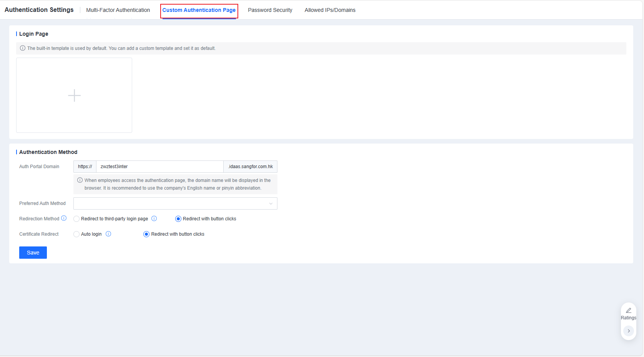Select Redirection Method's Redirect with button clicks
The width and height of the screenshot is (644, 357).
tap(178, 219)
